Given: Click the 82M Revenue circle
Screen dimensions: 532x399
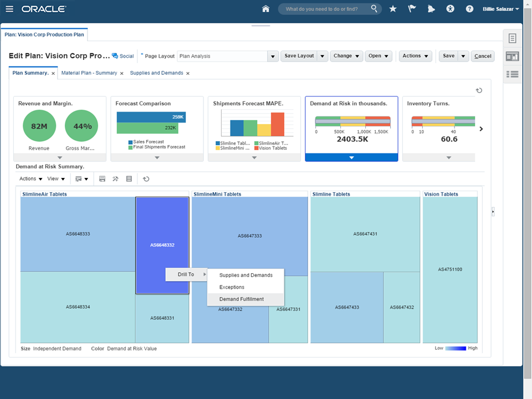Looking at the screenshot, I should point(39,126).
